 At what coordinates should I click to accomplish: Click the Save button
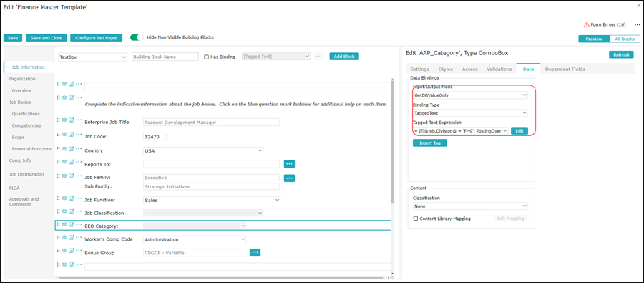[13, 38]
